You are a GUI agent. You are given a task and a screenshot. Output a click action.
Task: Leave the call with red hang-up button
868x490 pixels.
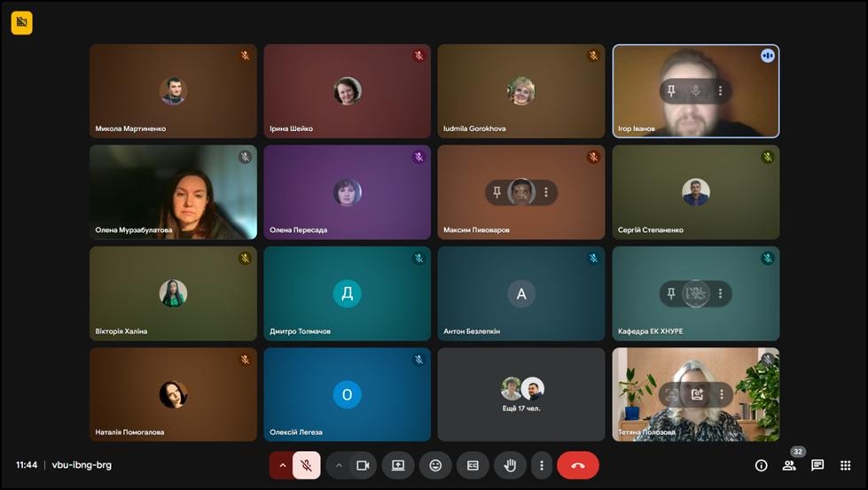pyautogui.click(x=578, y=465)
